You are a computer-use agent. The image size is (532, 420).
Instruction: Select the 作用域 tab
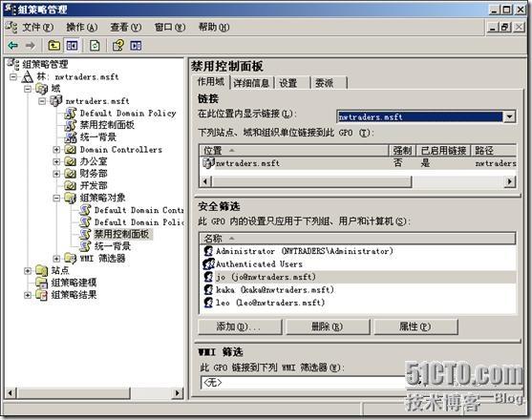tap(211, 82)
